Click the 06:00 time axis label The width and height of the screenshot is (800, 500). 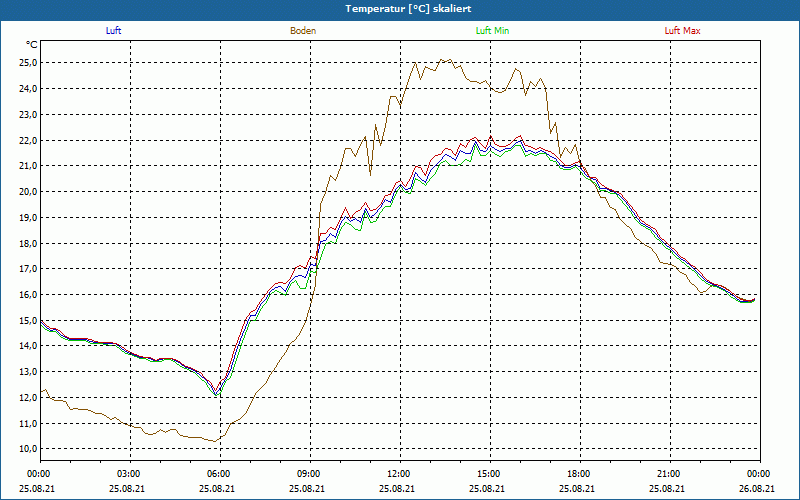pos(220,474)
